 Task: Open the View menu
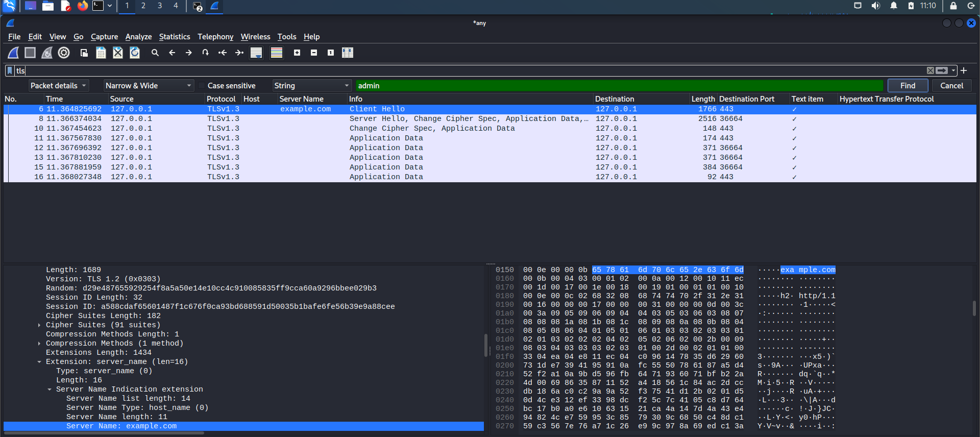[x=58, y=37]
